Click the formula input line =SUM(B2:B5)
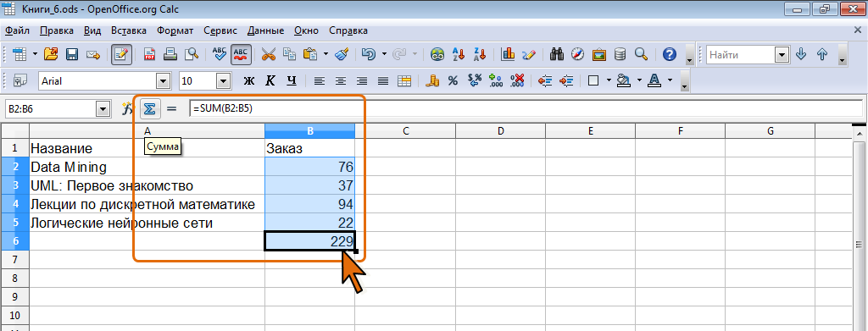The height and width of the screenshot is (331, 868). (526, 109)
